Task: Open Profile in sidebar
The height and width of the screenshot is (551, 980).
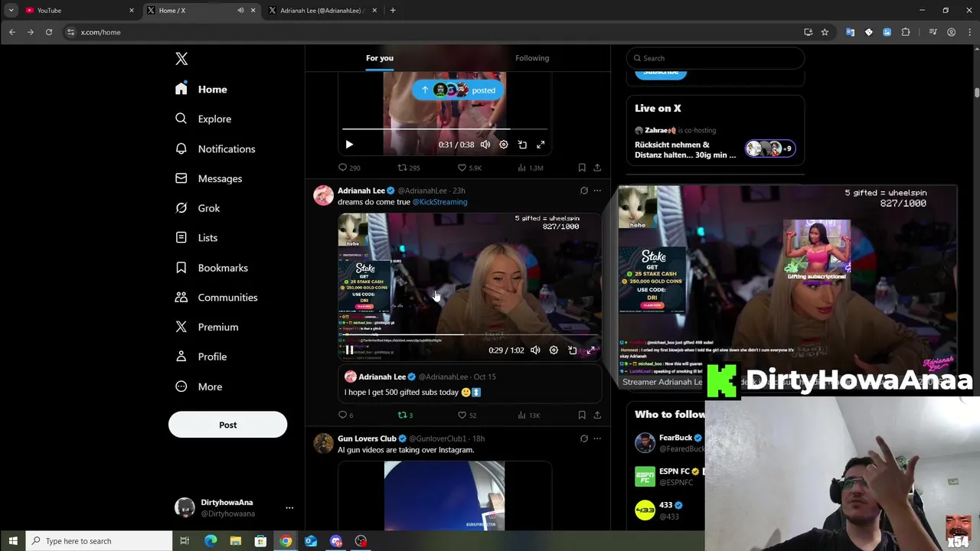Action: 201,357
